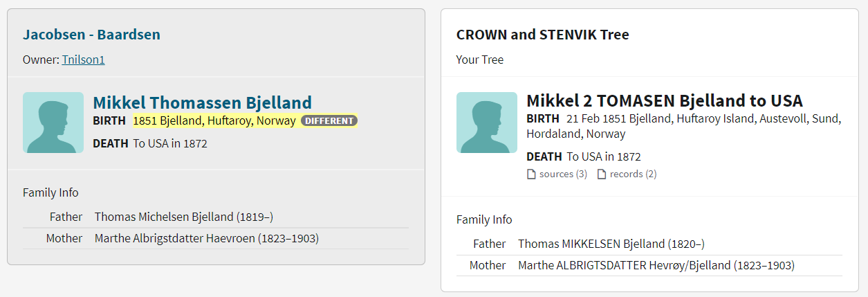This screenshot has width=868, height=297.
Task: Select mother Marthe Albrigstdatter Haevroen row
Action: 206,238
